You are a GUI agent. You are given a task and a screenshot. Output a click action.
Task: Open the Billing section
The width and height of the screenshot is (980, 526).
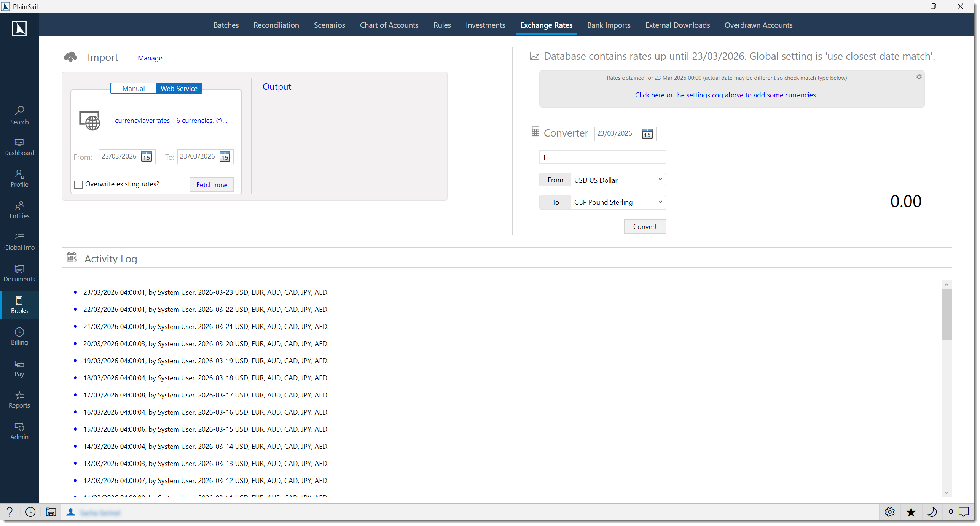click(19, 336)
